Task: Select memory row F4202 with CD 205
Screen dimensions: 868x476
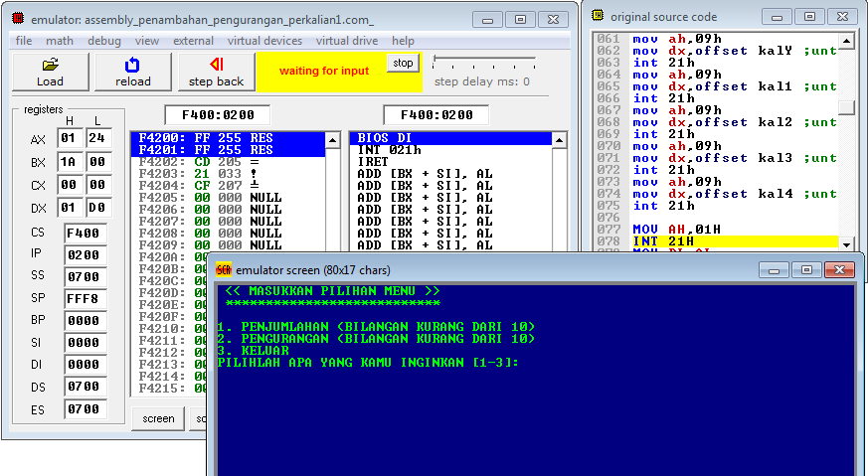Action: pos(228,162)
